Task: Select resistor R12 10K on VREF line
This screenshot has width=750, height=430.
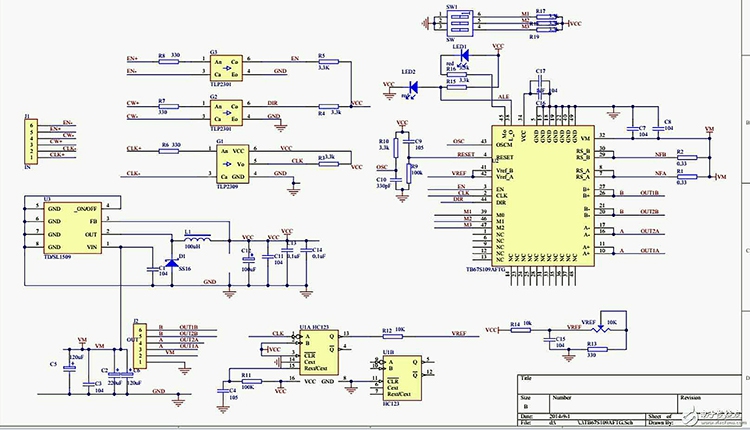Action: click(392, 336)
